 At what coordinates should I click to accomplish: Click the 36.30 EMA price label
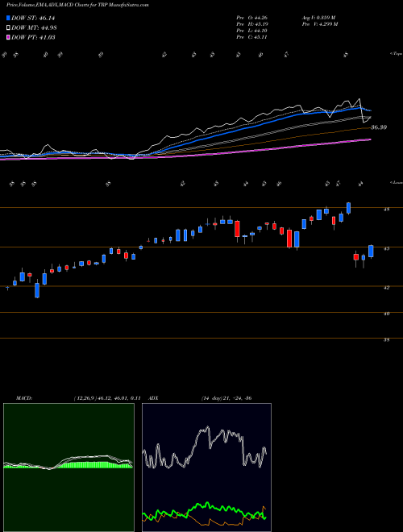click(379, 127)
